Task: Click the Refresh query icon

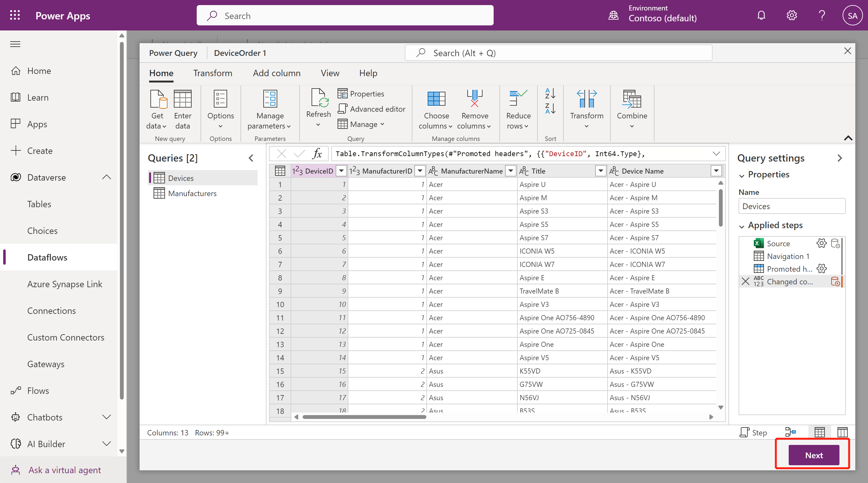Action: point(318,98)
